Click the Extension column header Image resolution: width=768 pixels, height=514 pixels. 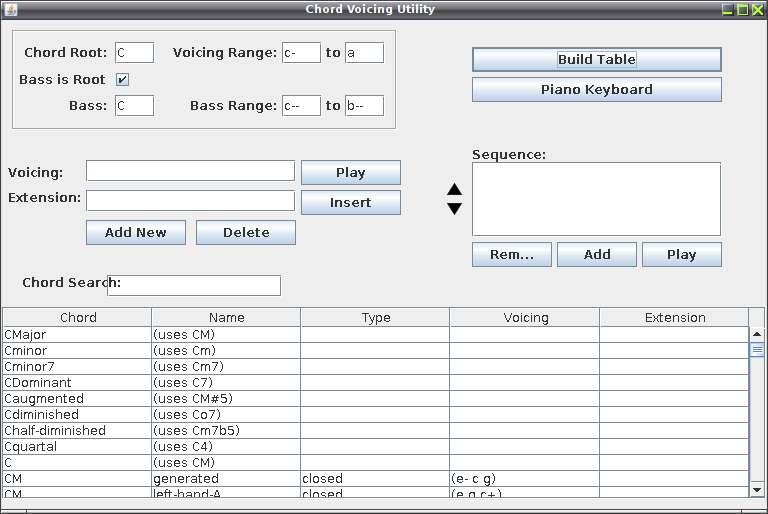click(675, 318)
